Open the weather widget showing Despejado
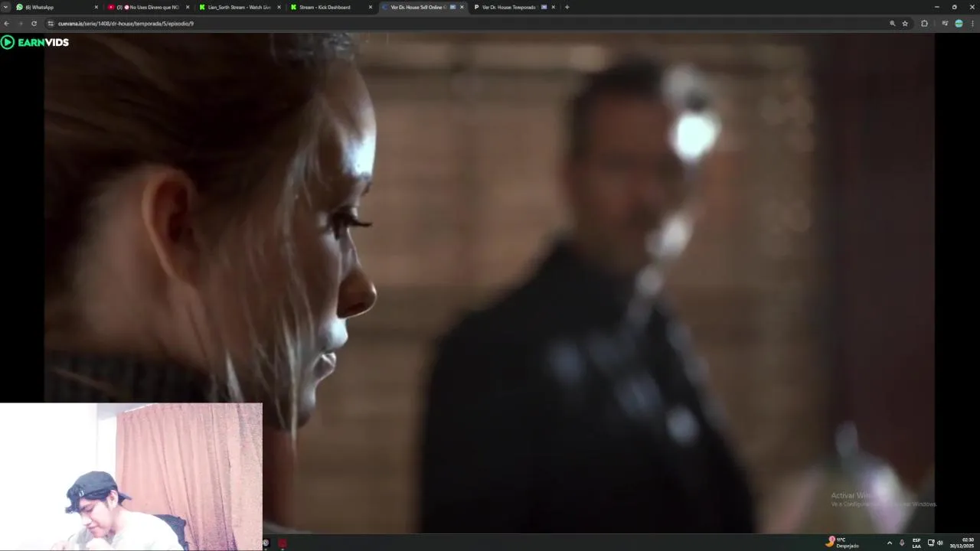Image resolution: width=980 pixels, height=551 pixels. [x=842, y=543]
